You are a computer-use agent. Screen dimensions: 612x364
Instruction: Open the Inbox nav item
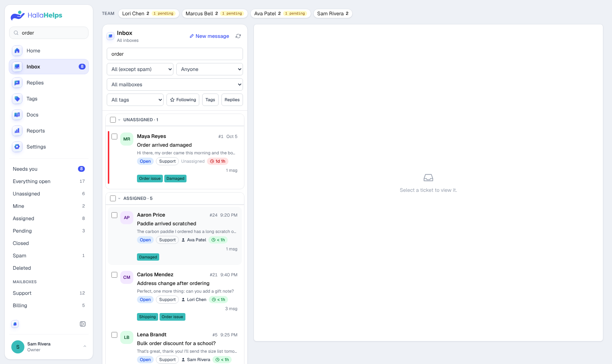(49, 67)
